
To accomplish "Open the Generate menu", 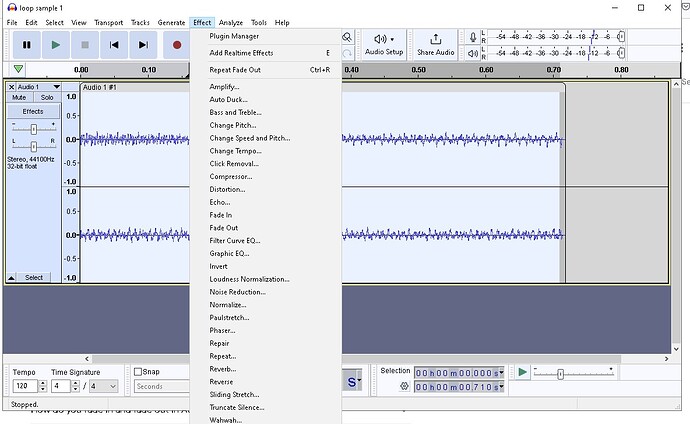I will click(171, 22).
